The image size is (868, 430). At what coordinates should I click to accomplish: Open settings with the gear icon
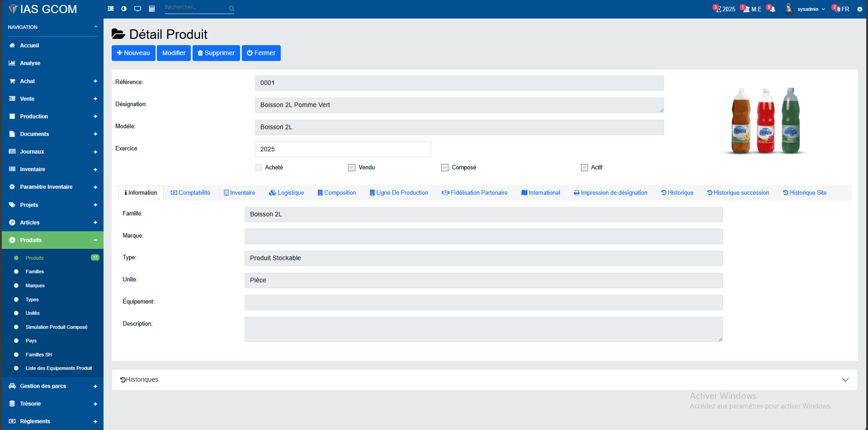pyautogui.click(x=860, y=9)
